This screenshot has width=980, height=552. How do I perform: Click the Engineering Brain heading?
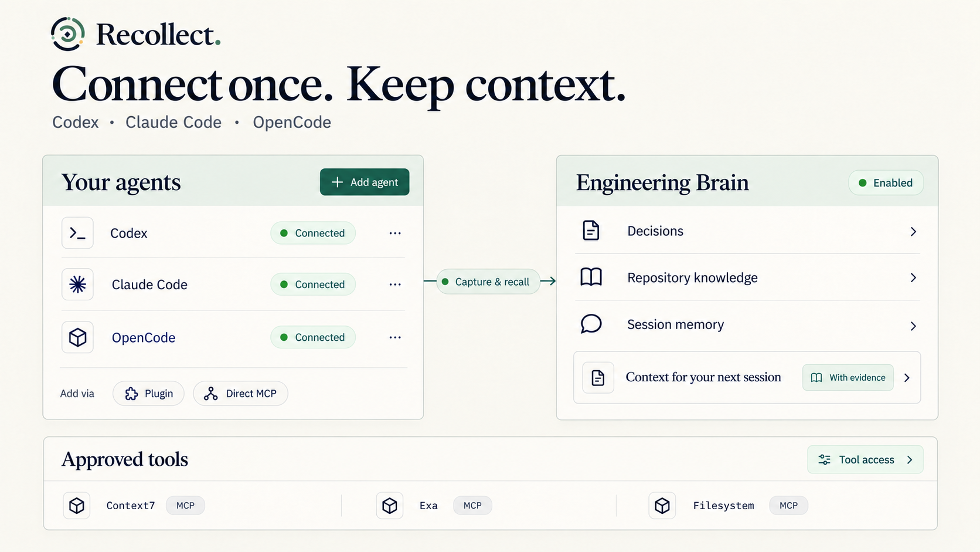click(x=662, y=183)
